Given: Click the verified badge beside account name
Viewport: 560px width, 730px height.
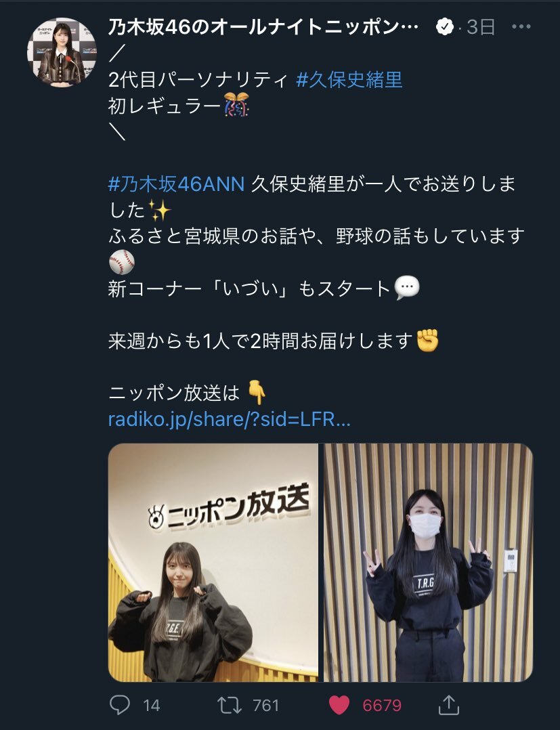Looking at the screenshot, I should pyautogui.click(x=445, y=27).
